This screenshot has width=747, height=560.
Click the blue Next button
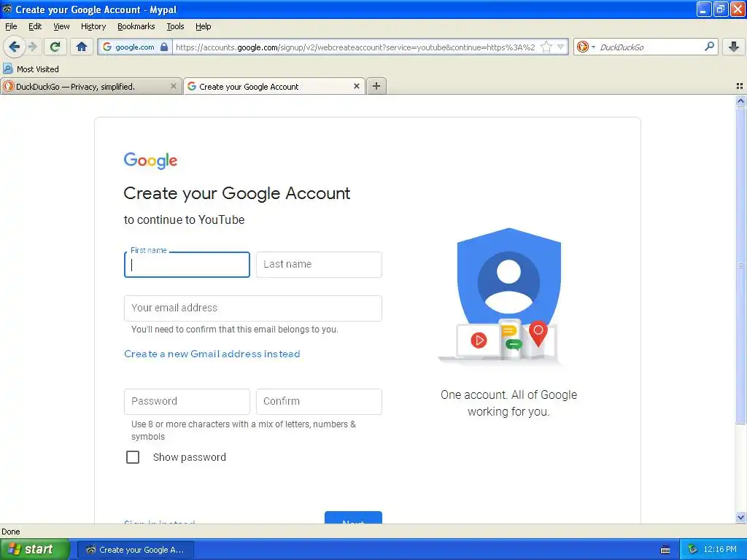pyautogui.click(x=353, y=518)
